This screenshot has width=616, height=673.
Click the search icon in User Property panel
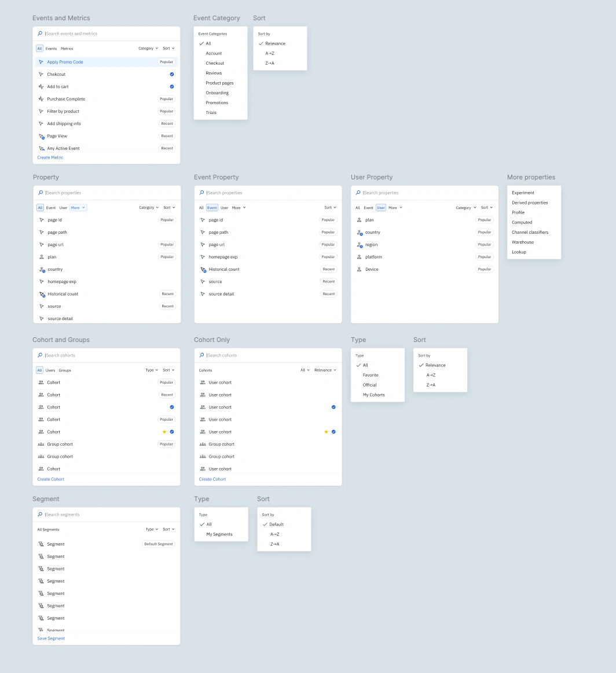[358, 193]
